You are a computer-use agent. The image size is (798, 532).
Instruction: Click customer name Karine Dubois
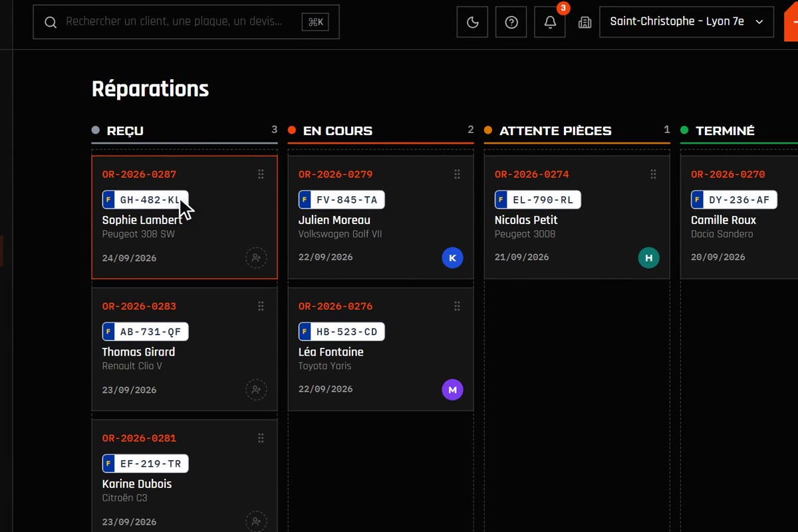click(136, 483)
